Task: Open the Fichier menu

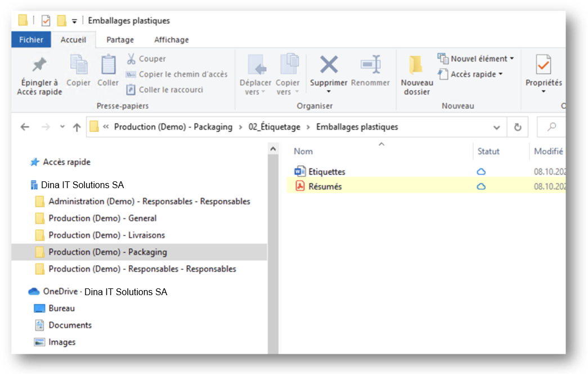Action: [31, 40]
